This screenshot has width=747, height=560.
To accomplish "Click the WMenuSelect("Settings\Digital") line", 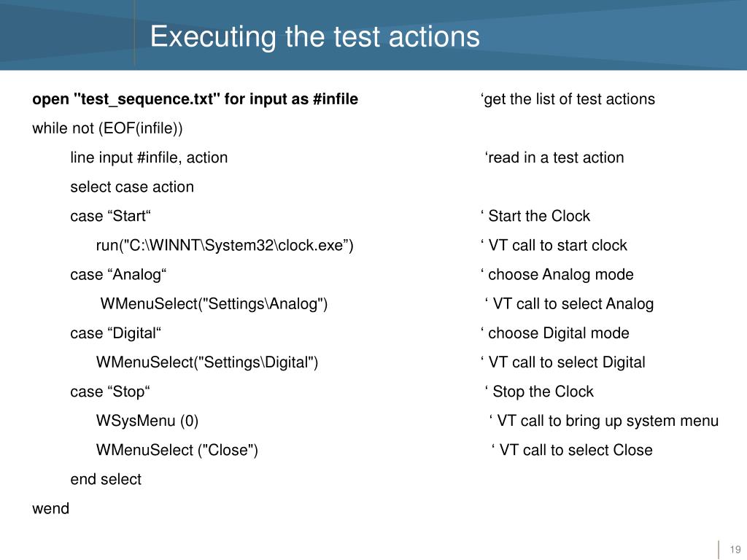I will coord(207,362).
